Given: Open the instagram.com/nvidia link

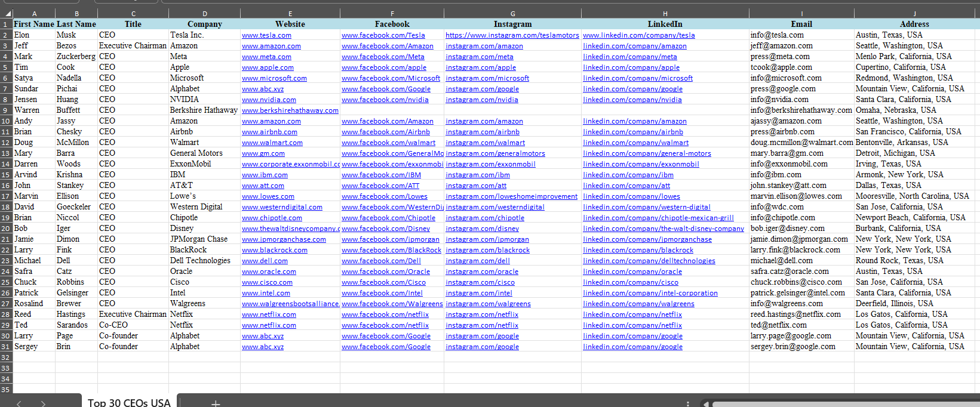Looking at the screenshot, I should pyautogui.click(x=482, y=100).
